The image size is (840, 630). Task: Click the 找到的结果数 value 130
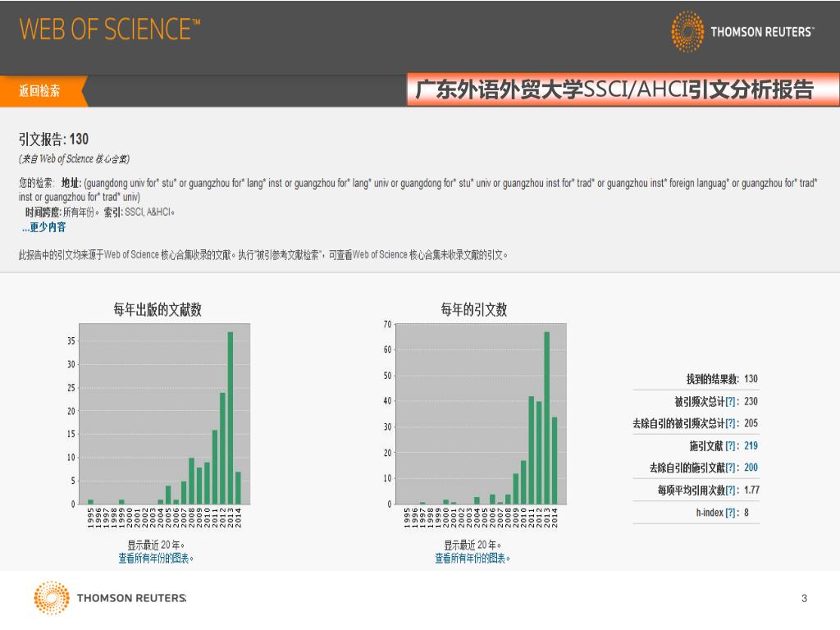751,379
